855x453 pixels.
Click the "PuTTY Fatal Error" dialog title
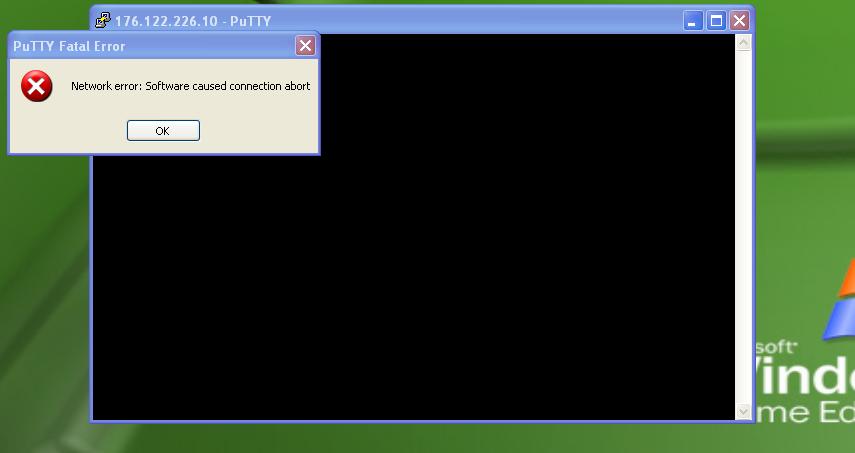click(x=69, y=46)
